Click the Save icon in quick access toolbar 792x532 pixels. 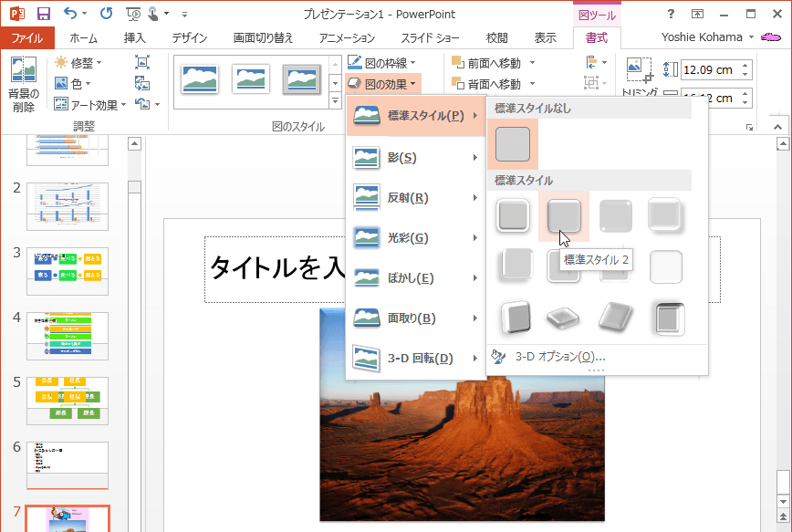[x=44, y=14]
